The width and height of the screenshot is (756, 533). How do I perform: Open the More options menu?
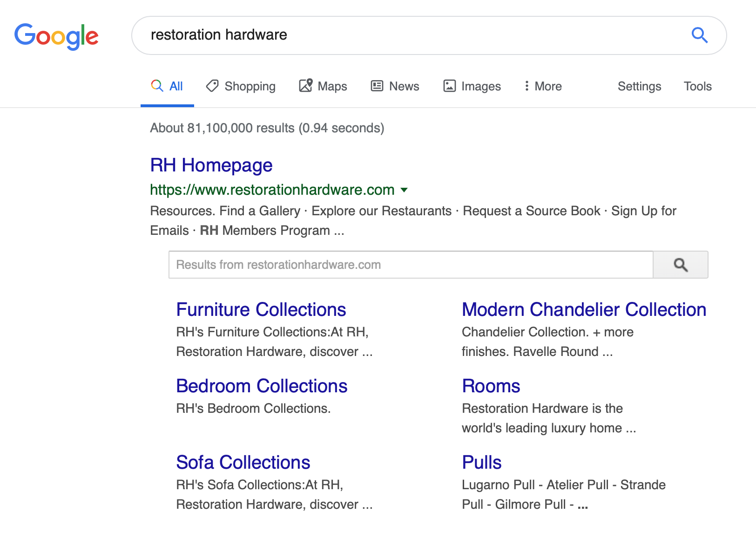point(543,86)
